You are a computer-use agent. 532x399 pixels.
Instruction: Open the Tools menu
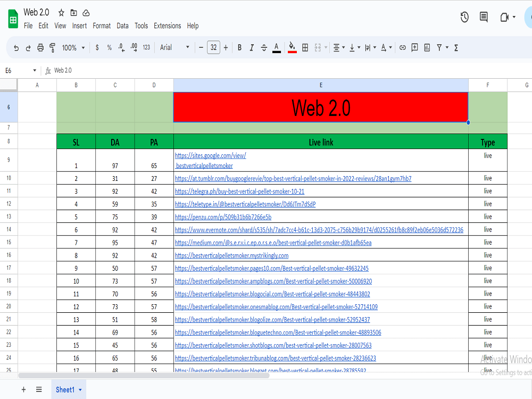pos(141,26)
